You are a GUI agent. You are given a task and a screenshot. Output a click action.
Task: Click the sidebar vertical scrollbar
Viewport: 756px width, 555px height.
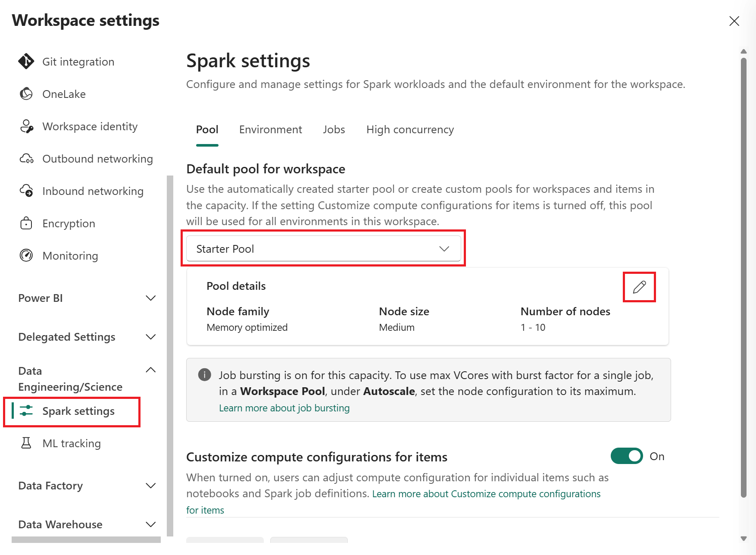170,356
